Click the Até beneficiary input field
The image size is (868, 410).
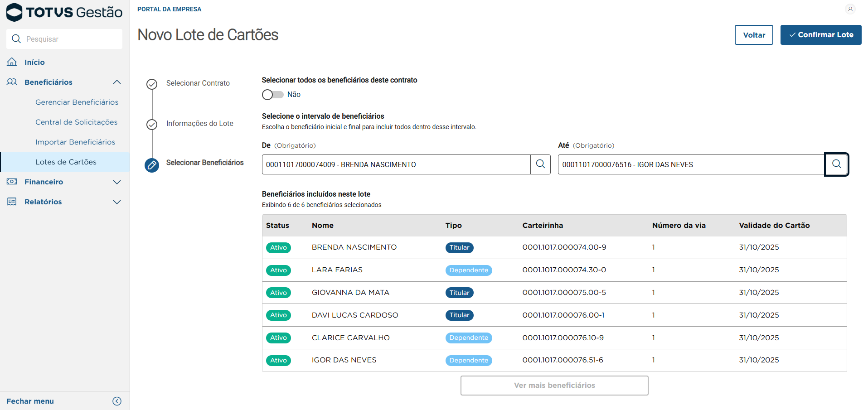[691, 164]
